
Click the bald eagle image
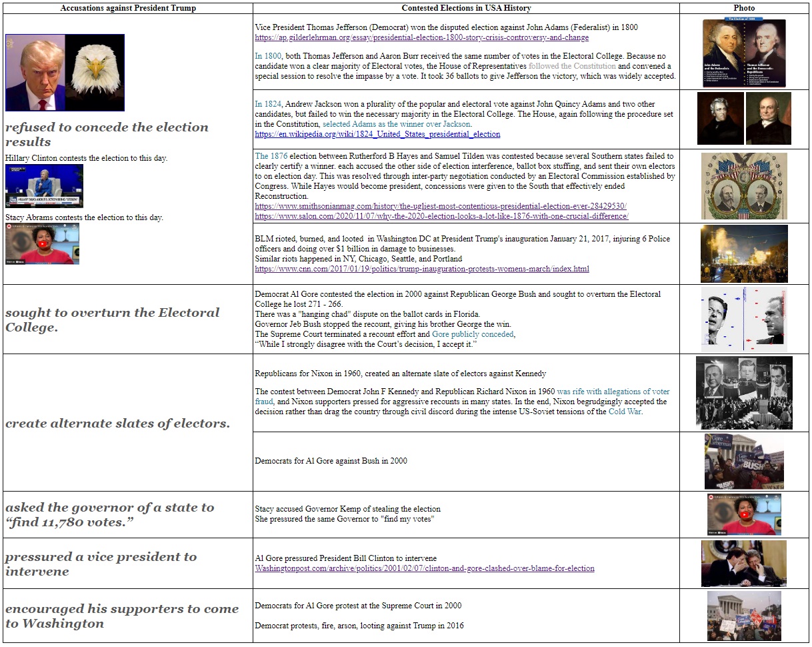[x=95, y=72]
